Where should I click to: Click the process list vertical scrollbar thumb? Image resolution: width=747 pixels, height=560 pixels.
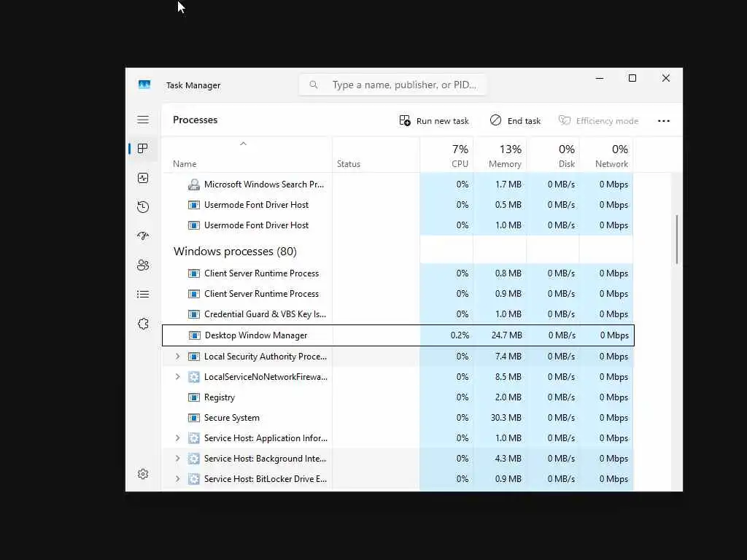pyautogui.click(x=676, y=239)
